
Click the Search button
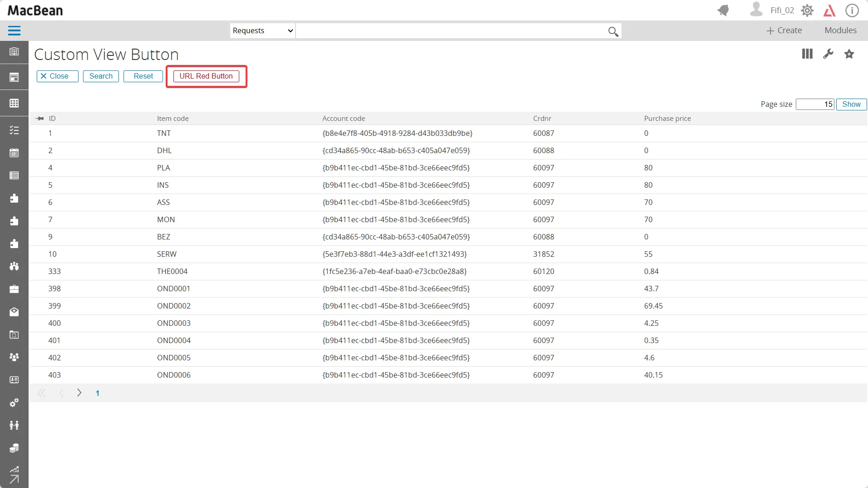[101, 76]
